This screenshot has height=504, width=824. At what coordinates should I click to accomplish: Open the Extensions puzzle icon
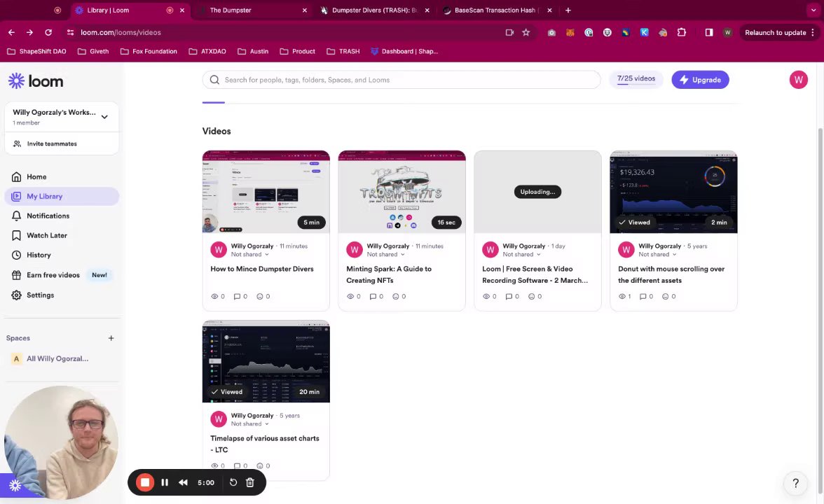click(x=682, y=32)
